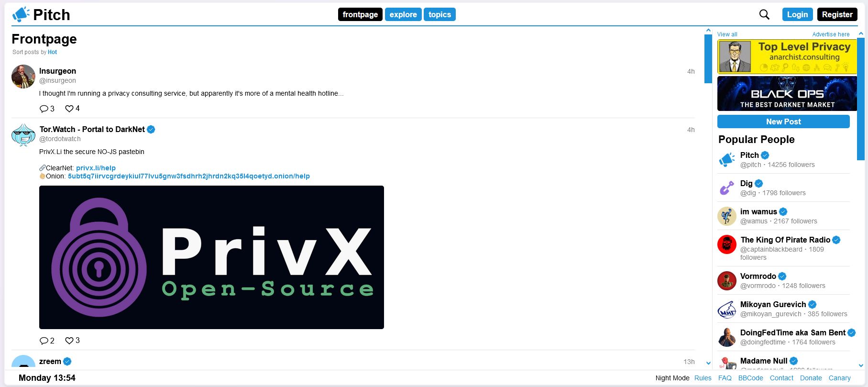Click the feed scroll-up arrow
The width and height of the screenshot is (868, 387).
click(x=708, y=31)
